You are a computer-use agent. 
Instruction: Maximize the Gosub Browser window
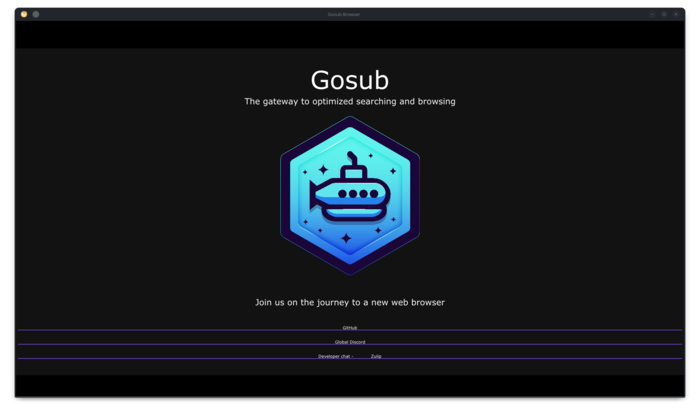(664, 14)
